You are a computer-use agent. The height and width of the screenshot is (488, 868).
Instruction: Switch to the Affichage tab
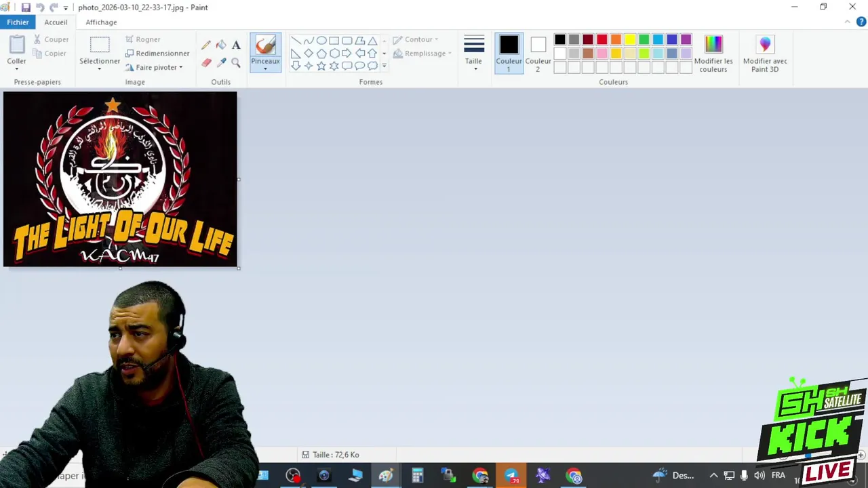click(101, 22)
